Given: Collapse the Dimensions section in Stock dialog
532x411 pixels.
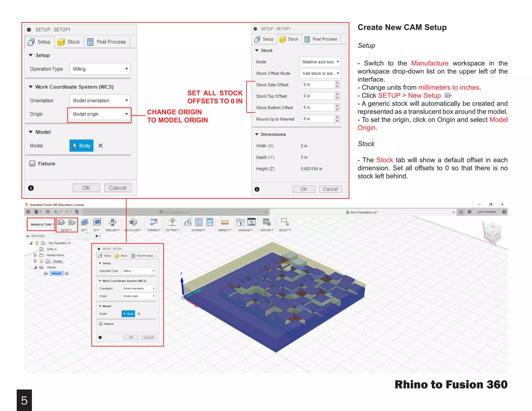Looking at the screenshot, I should pos(257,134).
